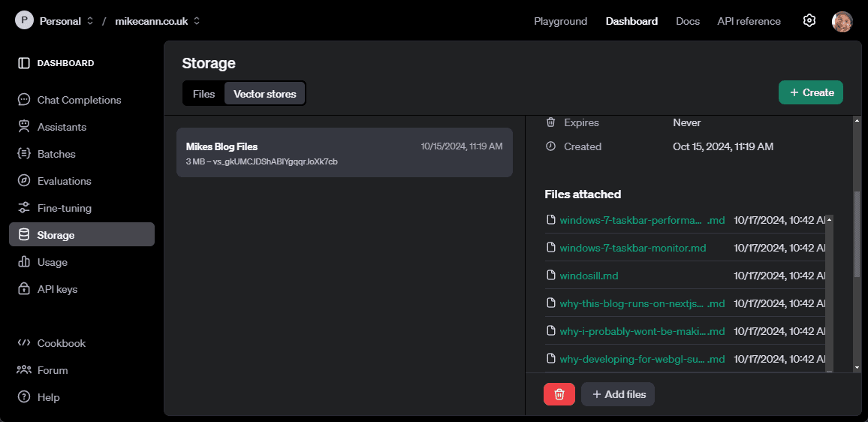The image size is (868, 422).
Task: Click the Add files button
Action: point(617,394)
